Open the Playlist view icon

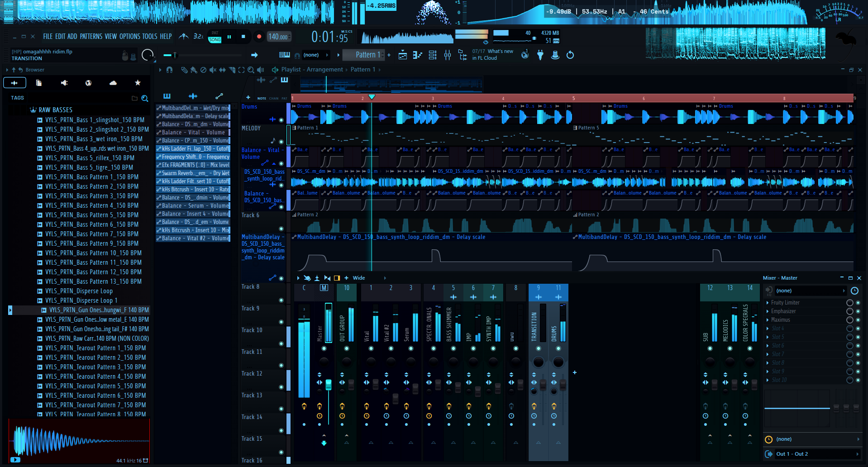402,55
